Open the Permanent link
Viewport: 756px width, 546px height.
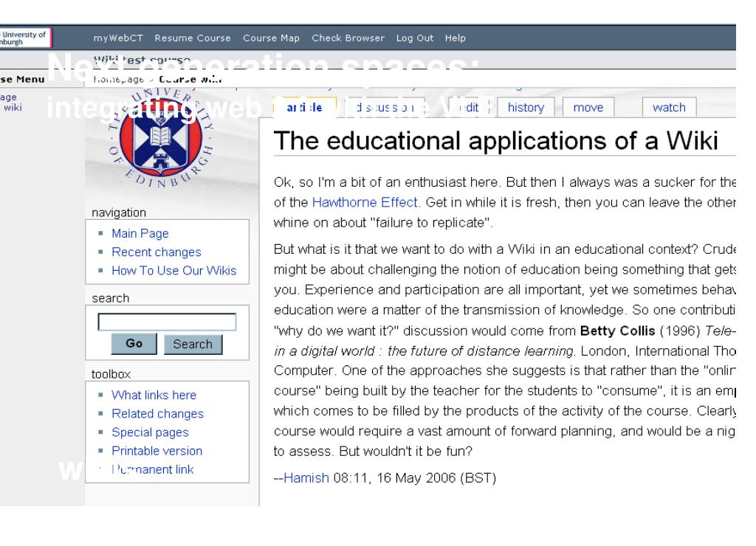pyautogui.click(x=152, y=469)
